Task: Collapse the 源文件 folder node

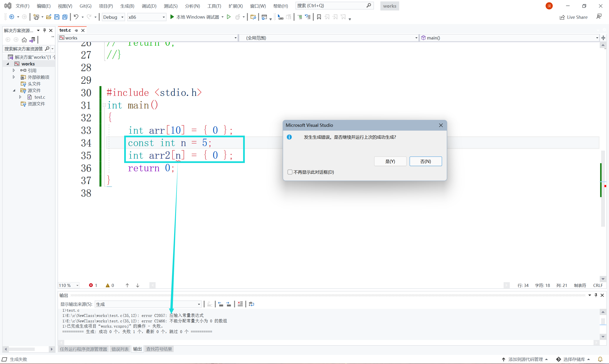Action: click(x=14, y=90)
